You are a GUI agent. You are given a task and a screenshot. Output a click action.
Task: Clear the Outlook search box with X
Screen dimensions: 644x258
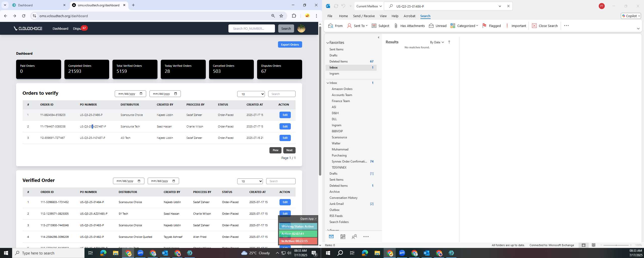click(508, 6)
